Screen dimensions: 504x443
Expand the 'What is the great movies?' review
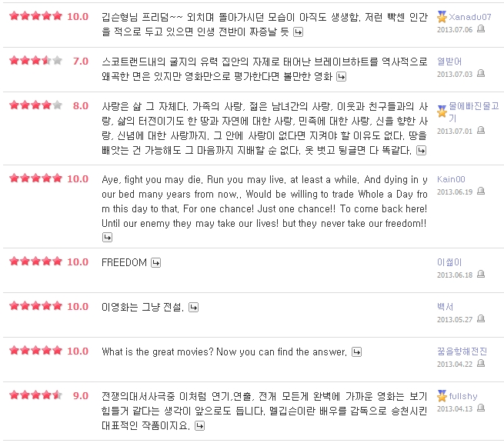(x=356, y=352)
